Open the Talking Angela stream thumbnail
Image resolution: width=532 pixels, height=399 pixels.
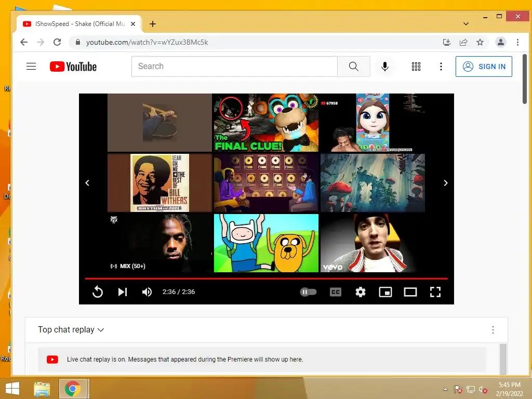click(x=373, y=123)
